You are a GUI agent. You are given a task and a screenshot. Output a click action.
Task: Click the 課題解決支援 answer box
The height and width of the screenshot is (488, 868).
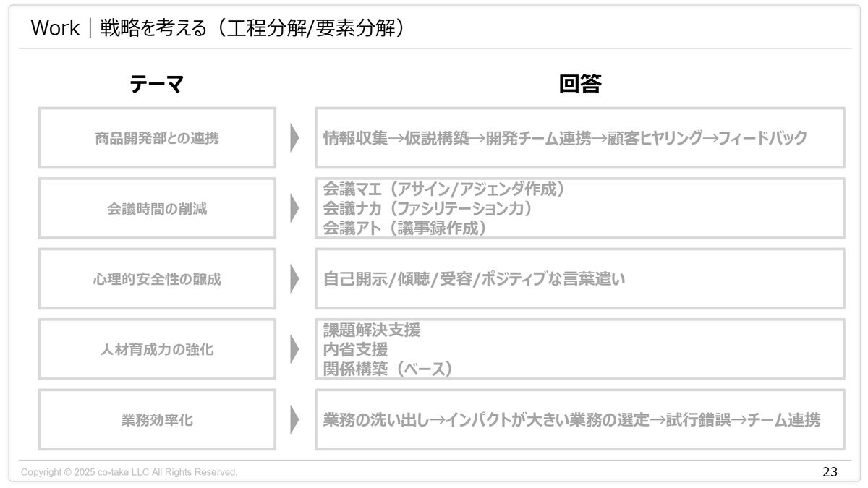[579, 349]
